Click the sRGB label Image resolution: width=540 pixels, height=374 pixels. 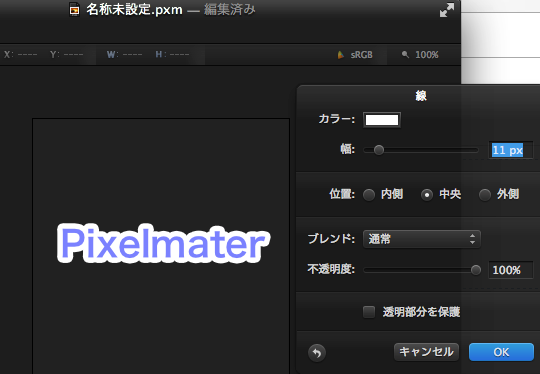(x=362, y=55)
